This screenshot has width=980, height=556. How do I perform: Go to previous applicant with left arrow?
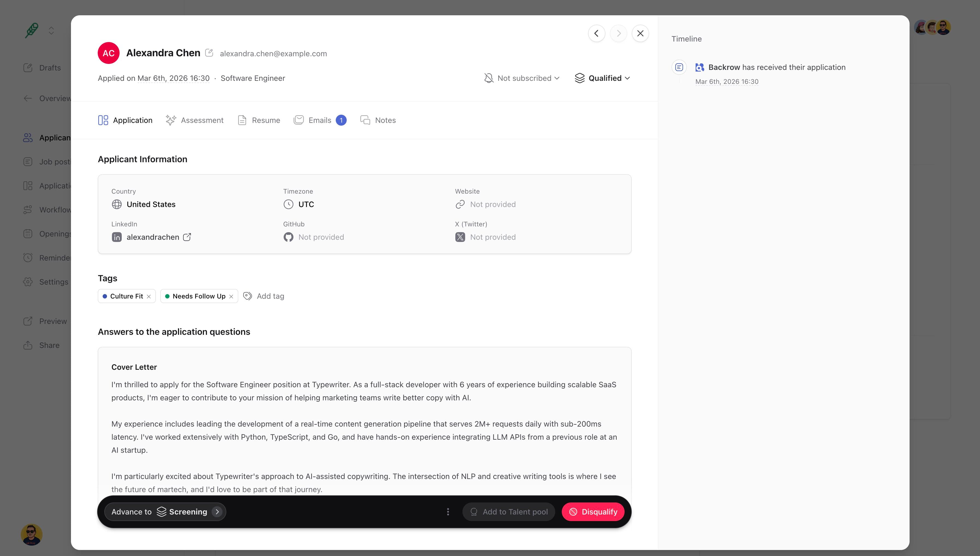click(596, 33)
